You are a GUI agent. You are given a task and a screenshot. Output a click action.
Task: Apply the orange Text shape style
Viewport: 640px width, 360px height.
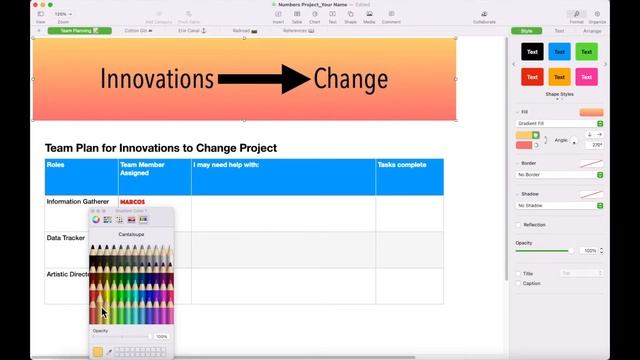[559, 77]
